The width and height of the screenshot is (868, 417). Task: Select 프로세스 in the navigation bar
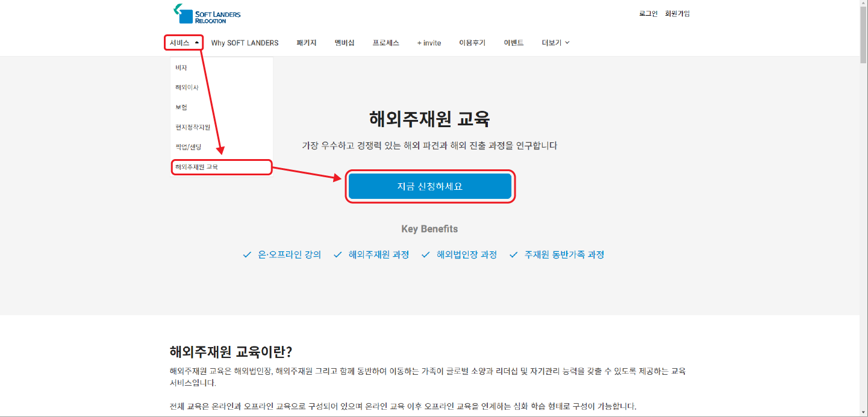point(386,43)
